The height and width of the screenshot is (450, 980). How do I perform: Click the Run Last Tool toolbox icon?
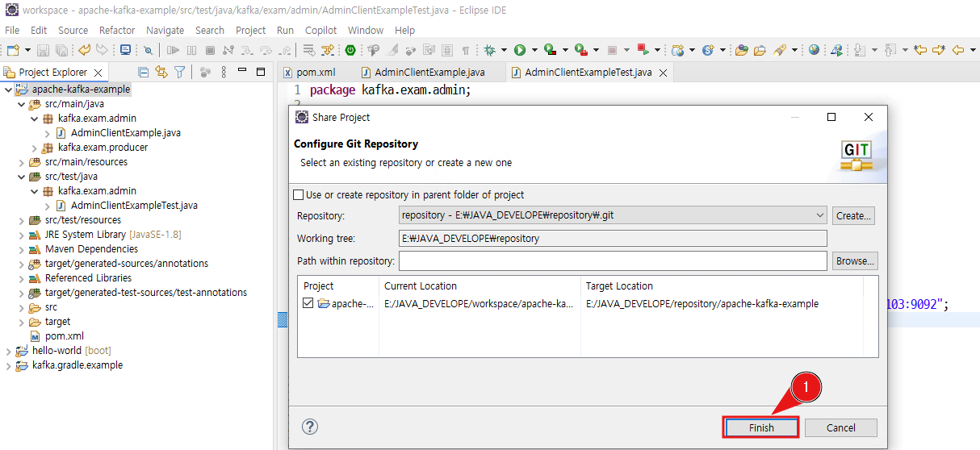tap(581, 50)
